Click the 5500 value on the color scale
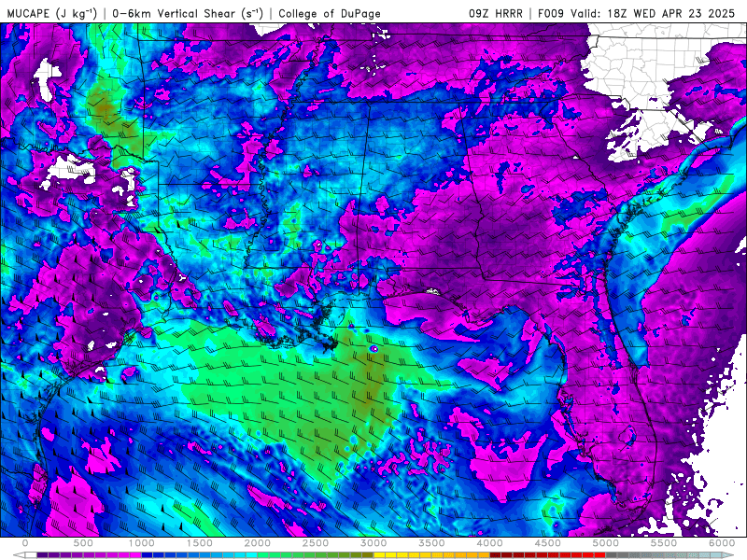The height and width of the screenshot is (560, 747). pos(664,543)
